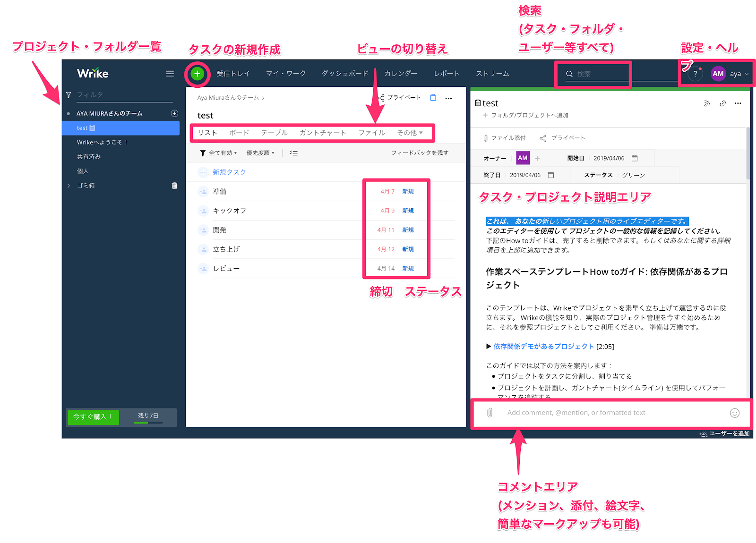Open カレンダー in top navigation
This screenshot has height=543, width=756.
pos(401,74)
